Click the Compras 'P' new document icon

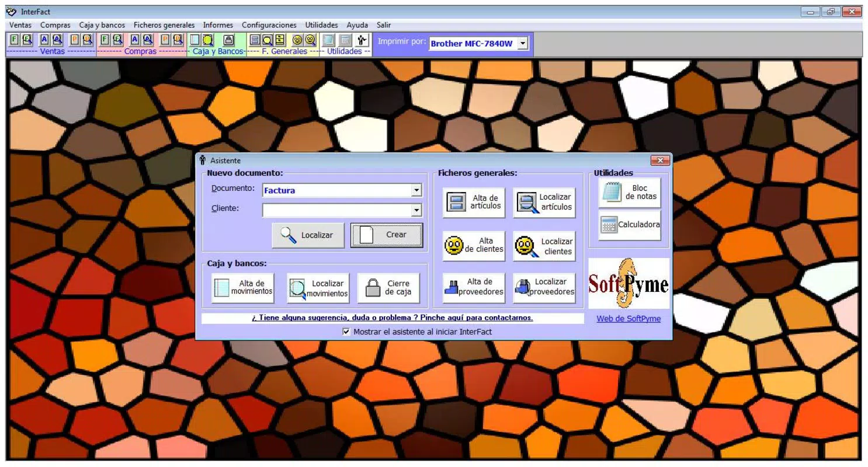165,39
